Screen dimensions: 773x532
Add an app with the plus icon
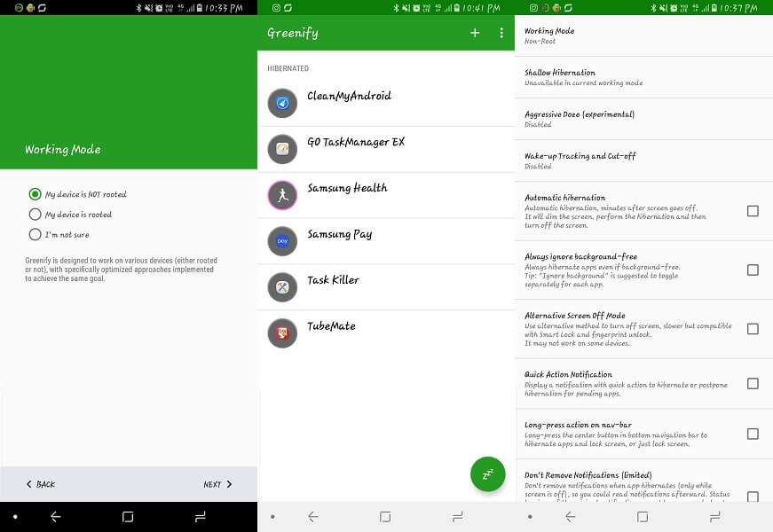(475, 33)
